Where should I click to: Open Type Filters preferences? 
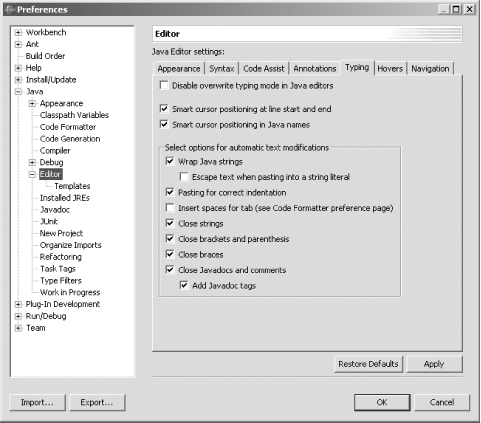(61, 281)
